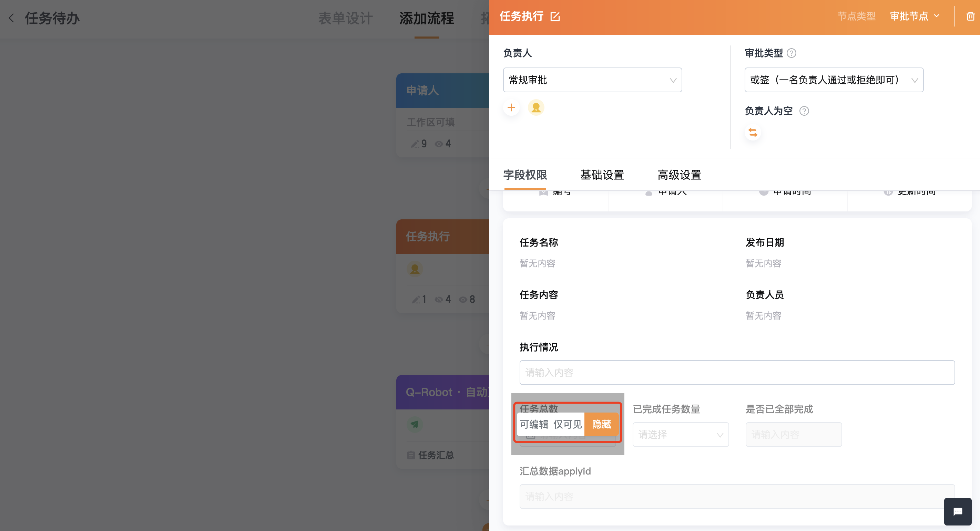
Task: Switch to the 高级设置 tab
Action: click(680, 175)
